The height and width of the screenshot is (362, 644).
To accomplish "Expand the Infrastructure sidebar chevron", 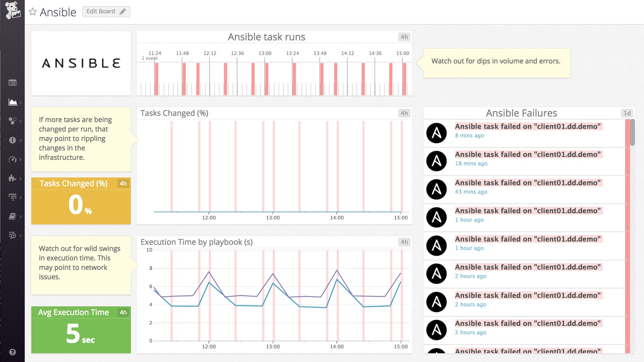I will pos(21,121).
